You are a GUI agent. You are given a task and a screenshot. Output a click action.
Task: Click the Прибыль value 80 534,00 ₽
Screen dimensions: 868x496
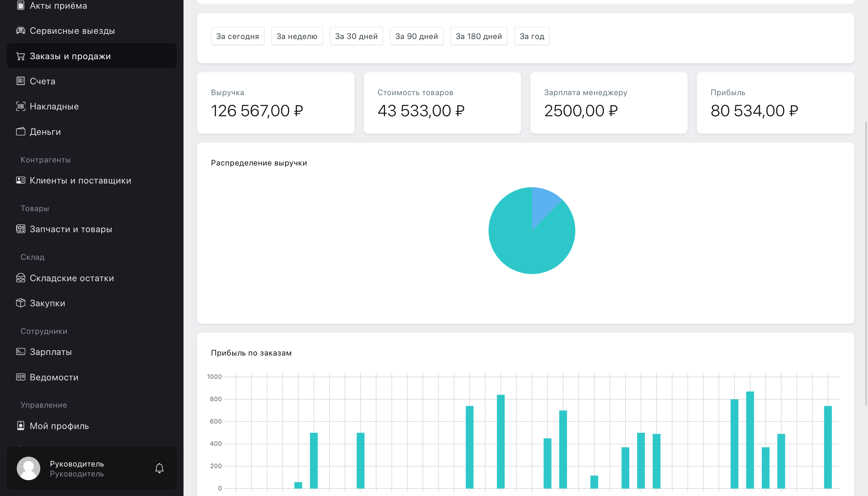754,111
